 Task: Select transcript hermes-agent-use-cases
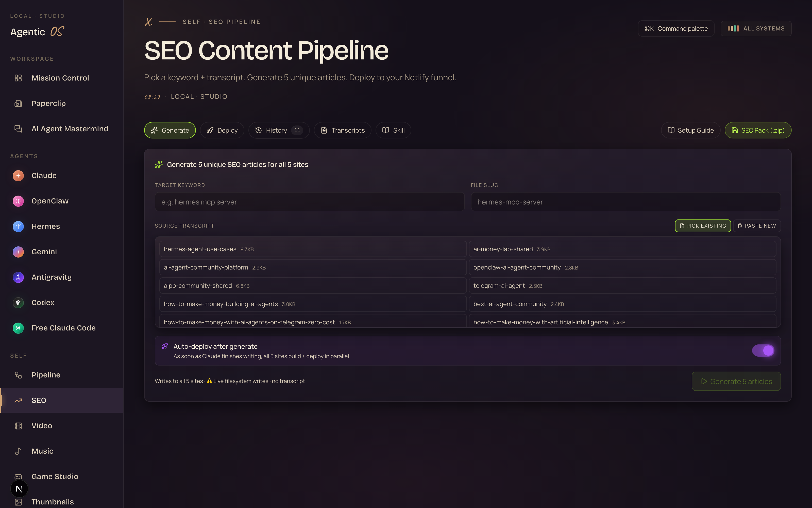pyautogui.click(x=313, y=249)
